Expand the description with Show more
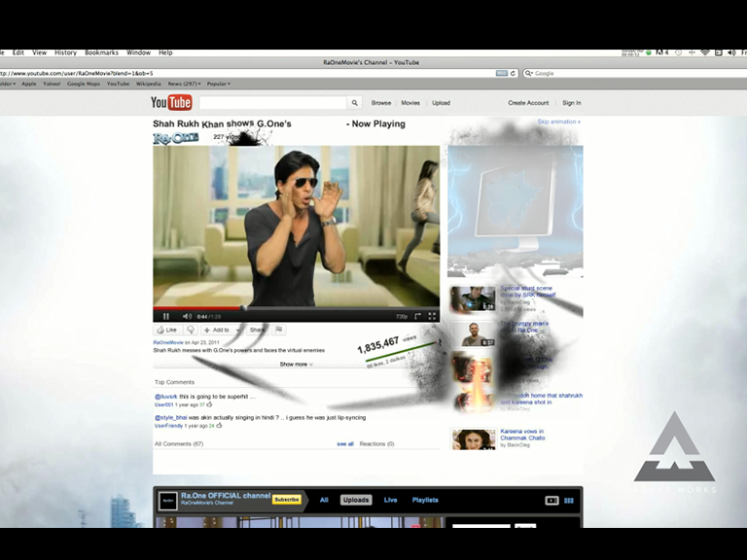The image size is (747, 560). tap(297, 365)
